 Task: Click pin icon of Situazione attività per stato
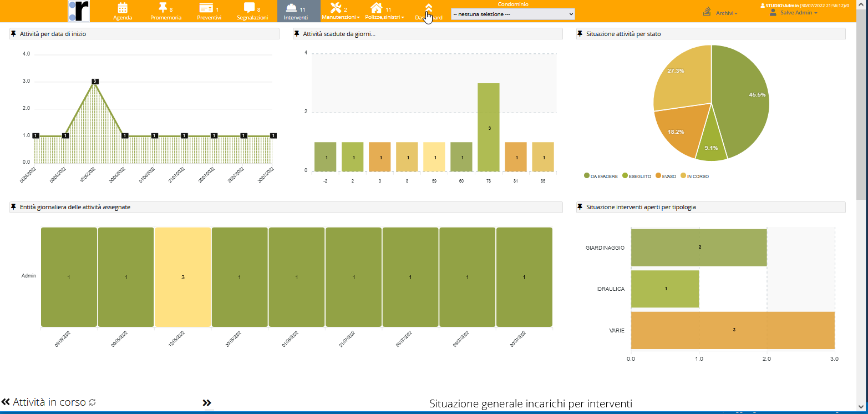pyautogui.click(x=580, y=34)
